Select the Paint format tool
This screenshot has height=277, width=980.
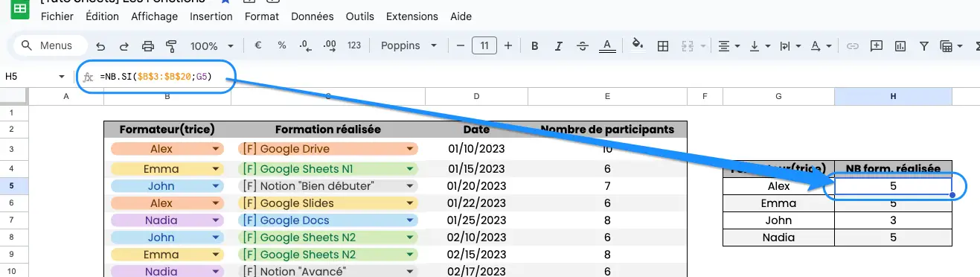click(x=170, y=46)
